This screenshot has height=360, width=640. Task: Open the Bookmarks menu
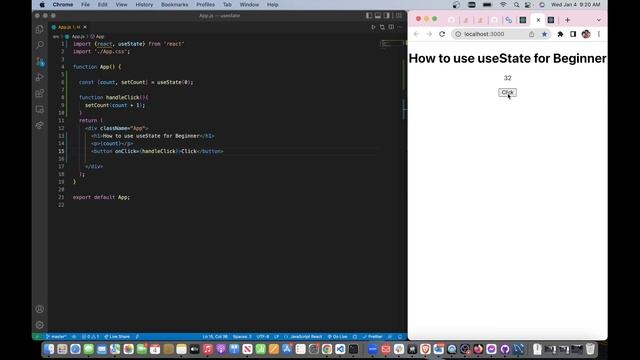pos(175,4)
